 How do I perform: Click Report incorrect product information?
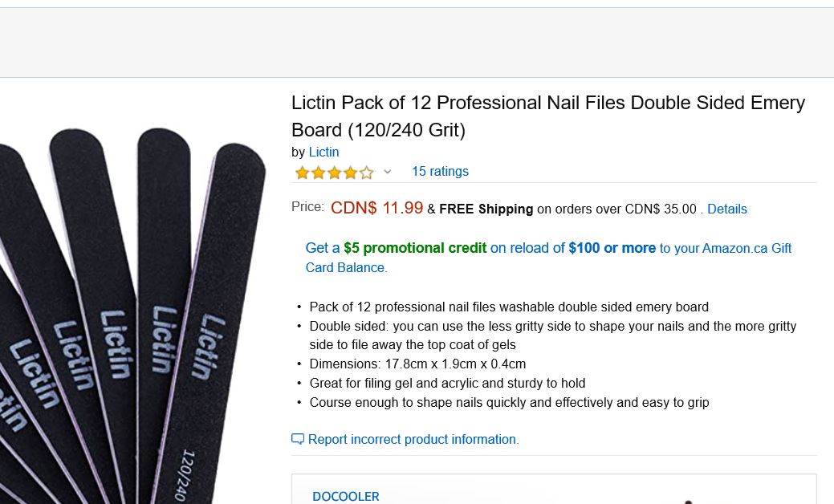pyautogui.click(x=413, y=439)
